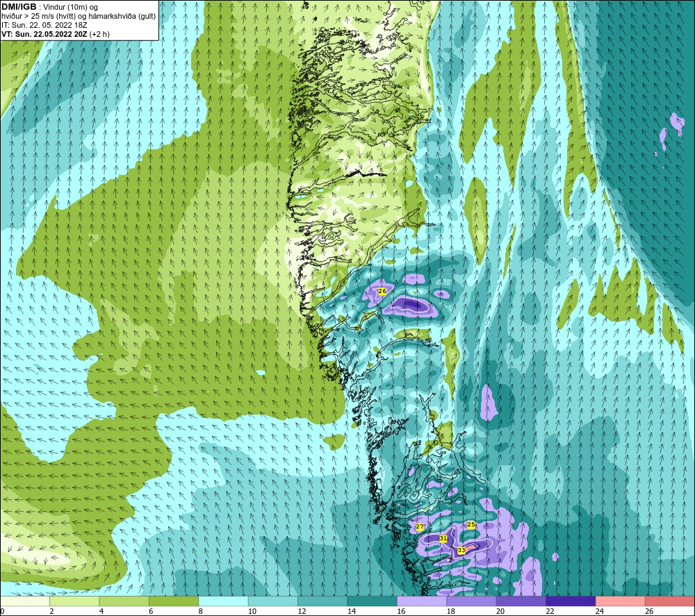
Task: Click the legend scale number 10
Action: tap(252, 612)
